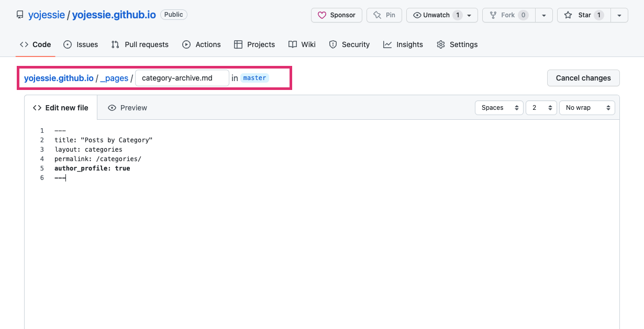Click the Settings gear icon

click(x=441, y=44)
